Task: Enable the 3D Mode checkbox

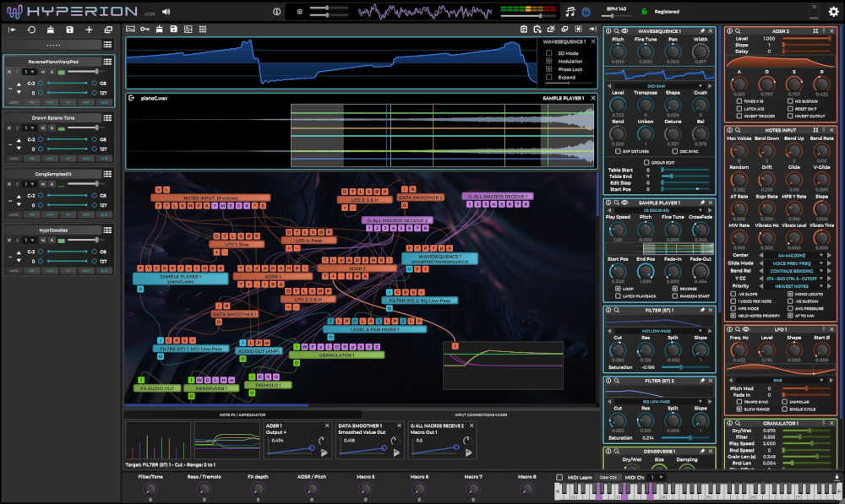Action: click(x=548, y=52)
